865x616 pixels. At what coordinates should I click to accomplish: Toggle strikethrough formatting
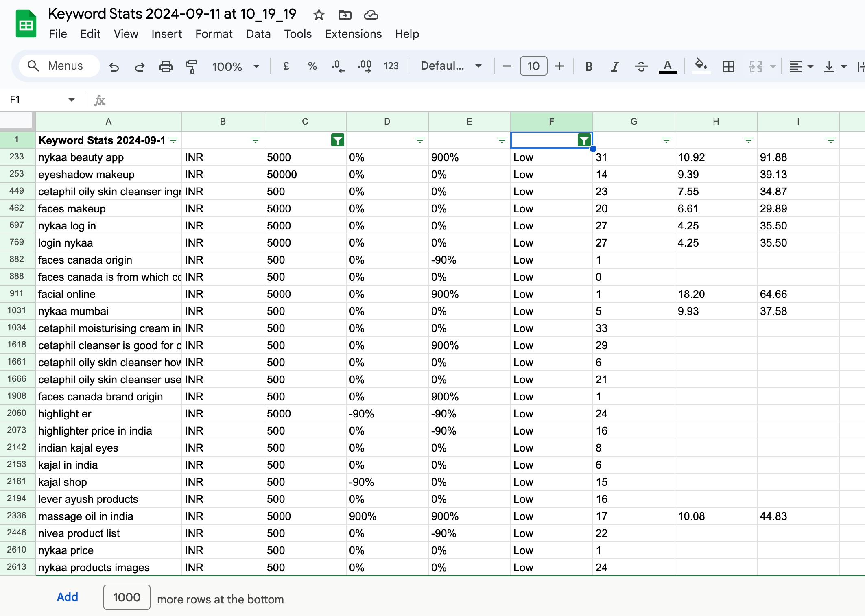641,66
